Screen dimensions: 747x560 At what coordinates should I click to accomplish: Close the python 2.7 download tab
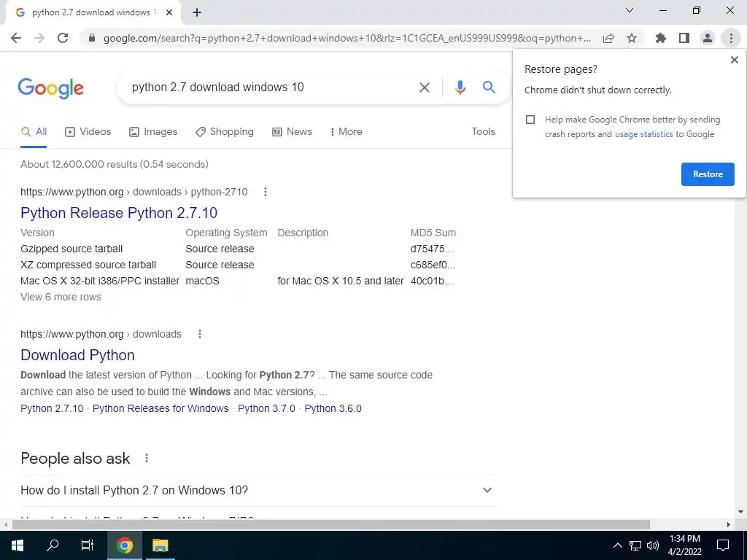pyautogui.click(x=169, y=13)
